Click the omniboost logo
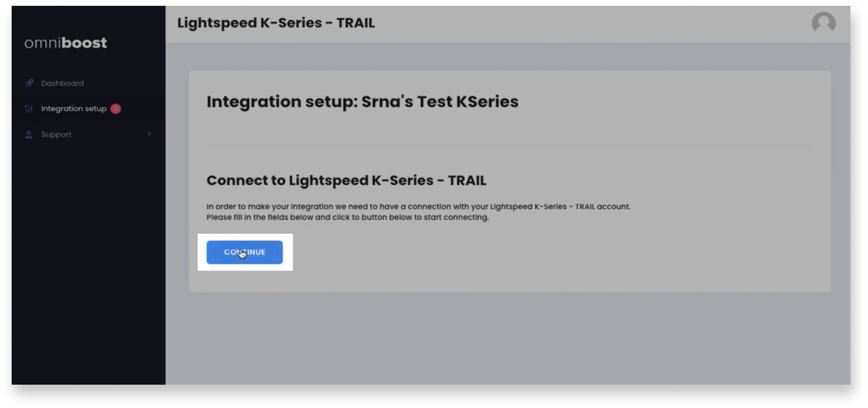The height and width of the screenshot is (408, 868). point(65,43)
